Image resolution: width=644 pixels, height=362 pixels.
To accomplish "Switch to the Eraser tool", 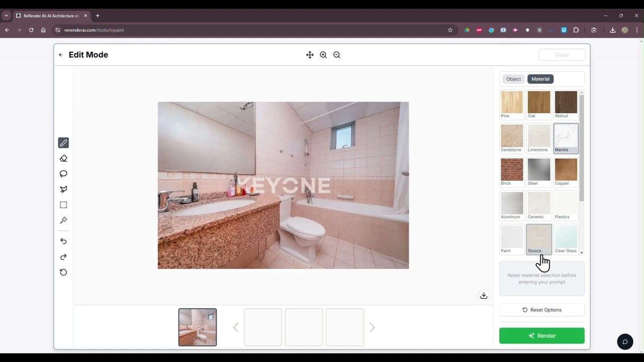I will pos(63,158).
